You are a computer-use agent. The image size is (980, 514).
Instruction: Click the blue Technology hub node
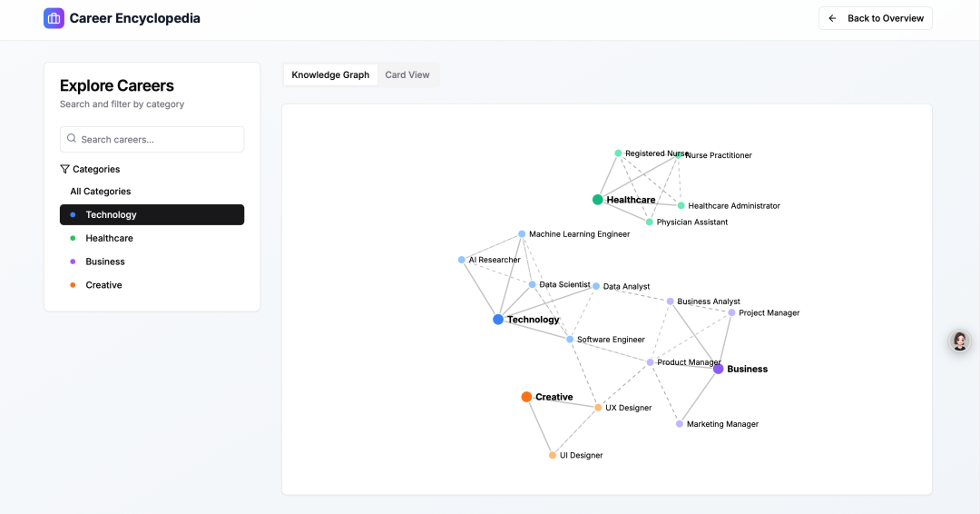498,320
